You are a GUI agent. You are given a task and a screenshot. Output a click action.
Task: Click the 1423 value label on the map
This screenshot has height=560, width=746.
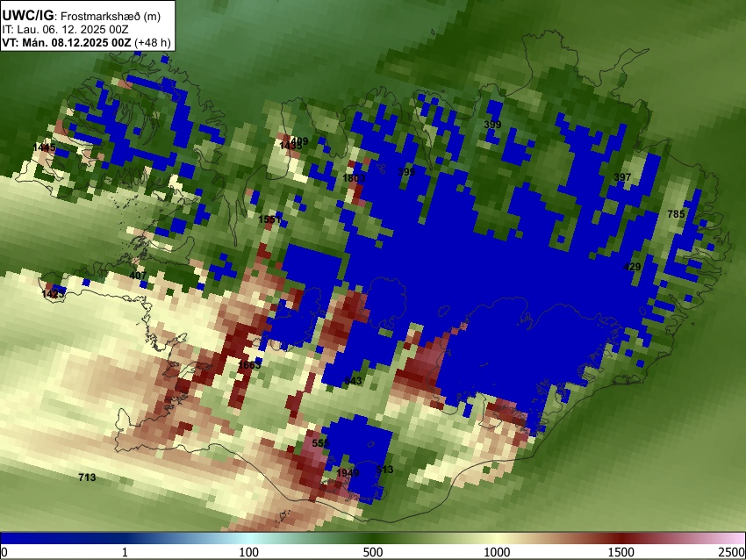54,294
